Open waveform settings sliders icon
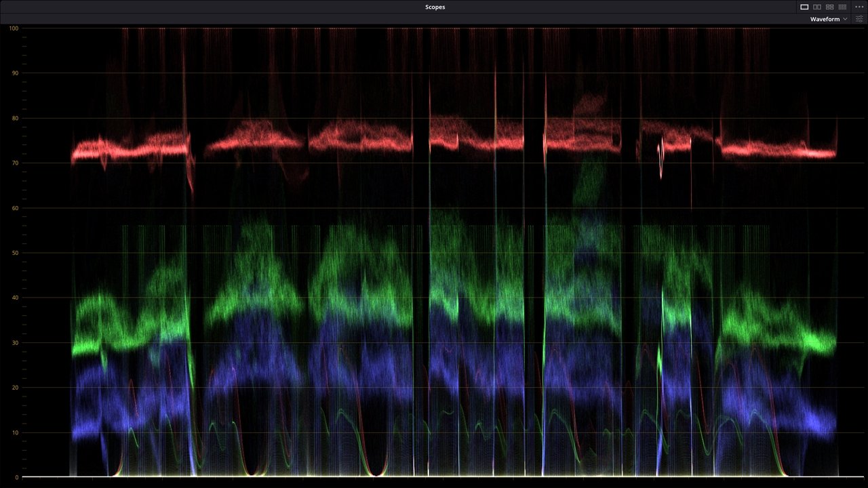Screen dimensions: 868x488 [x=859, y=19]
